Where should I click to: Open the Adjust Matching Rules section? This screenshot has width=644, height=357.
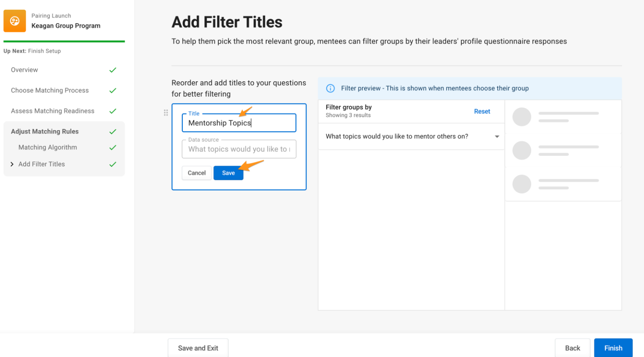coord(45,131)
